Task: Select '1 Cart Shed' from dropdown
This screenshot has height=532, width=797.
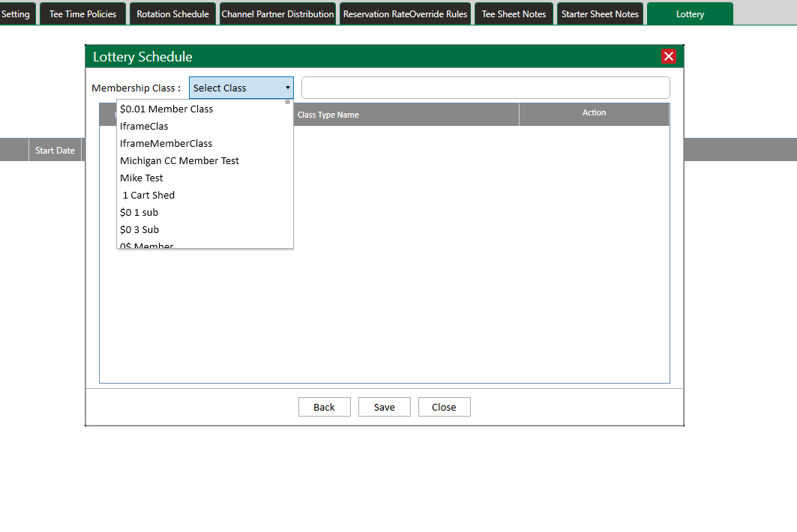Action: tap(148, 196)
